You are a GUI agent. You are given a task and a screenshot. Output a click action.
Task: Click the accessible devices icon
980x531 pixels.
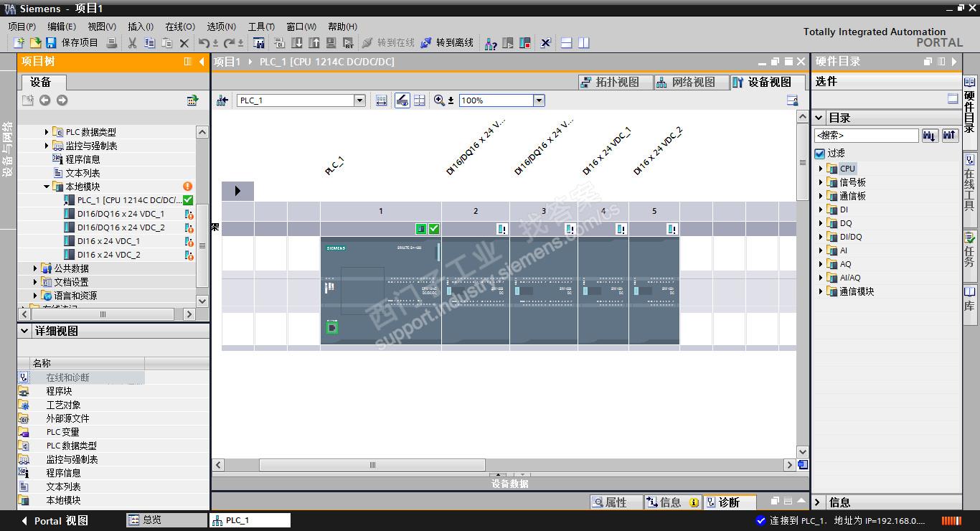pyautogui.click(x=491, y=43)
